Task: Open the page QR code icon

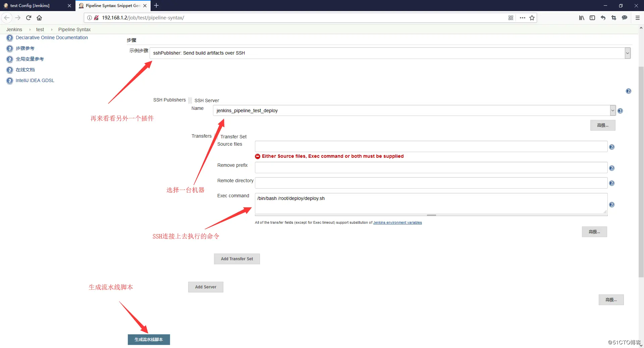Action: click(511, 18)
